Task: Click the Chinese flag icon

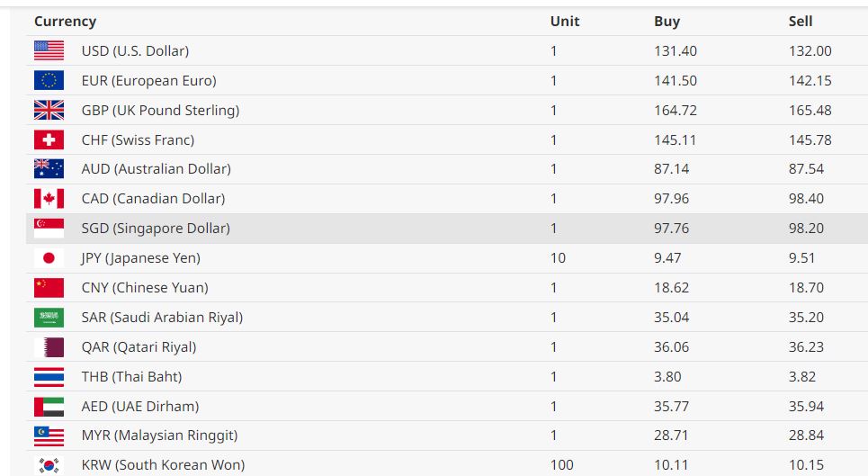Action: pos(49,288)
